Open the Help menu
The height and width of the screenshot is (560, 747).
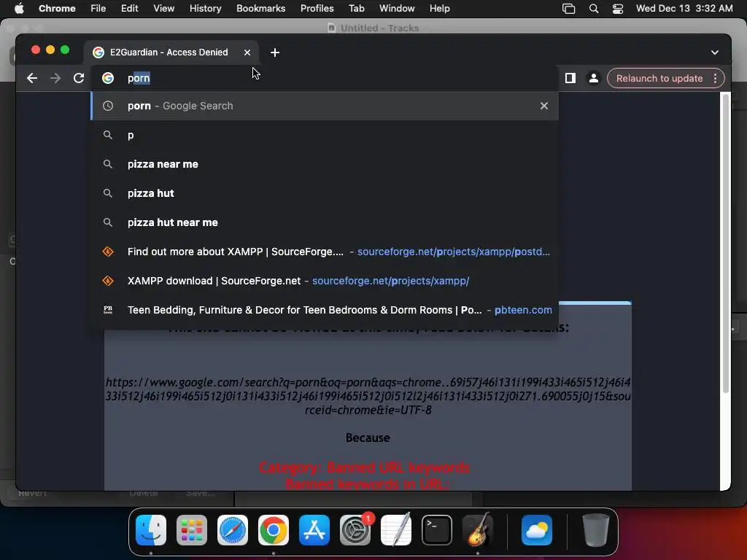click(439, 9)
